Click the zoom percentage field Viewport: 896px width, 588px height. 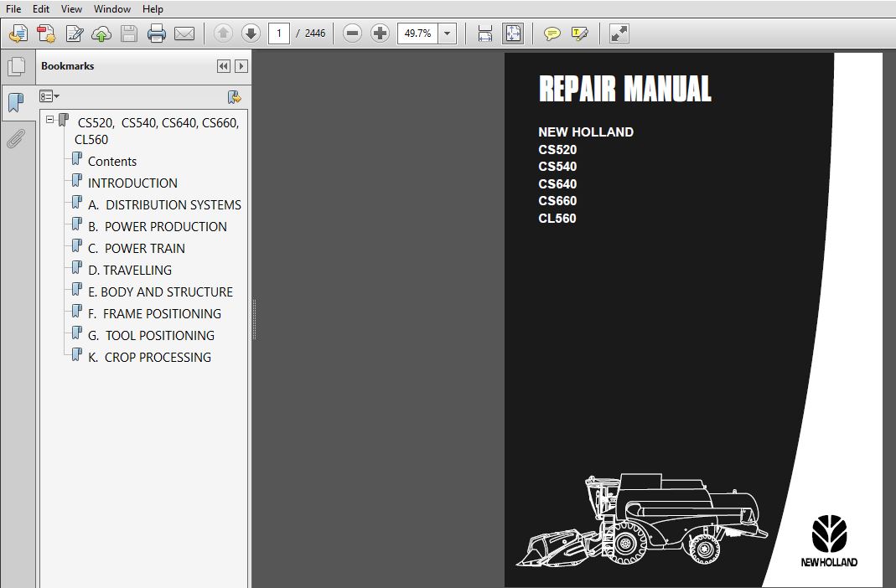(x=417, y=34)
